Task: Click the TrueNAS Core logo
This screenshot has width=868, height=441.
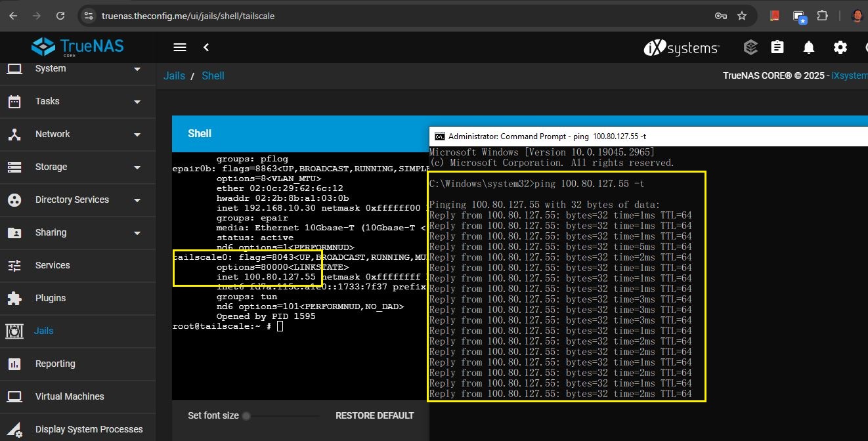Action: click(77, 47)
